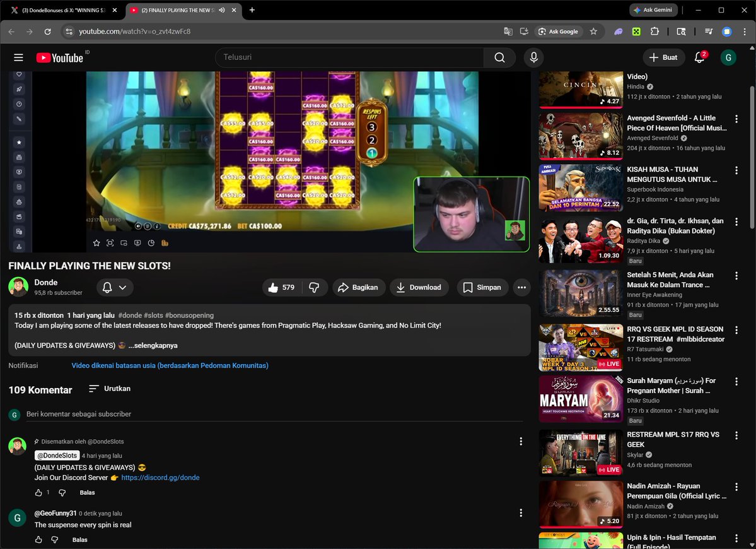Click the search magnifier button

[x=499, y=57]
